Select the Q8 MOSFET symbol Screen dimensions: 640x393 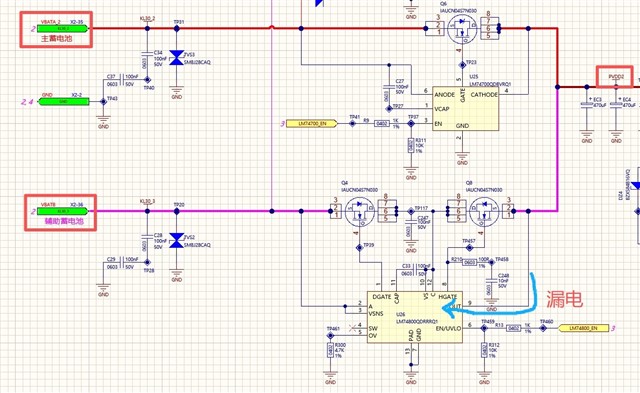pyautogui.click(x=484, y=211)
